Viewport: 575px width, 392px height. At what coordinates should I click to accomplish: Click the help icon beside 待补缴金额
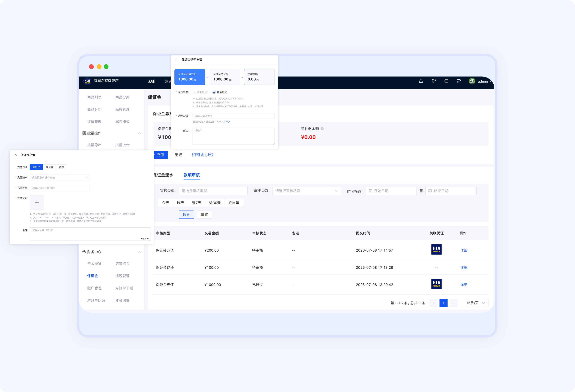(x=322, y=129)
